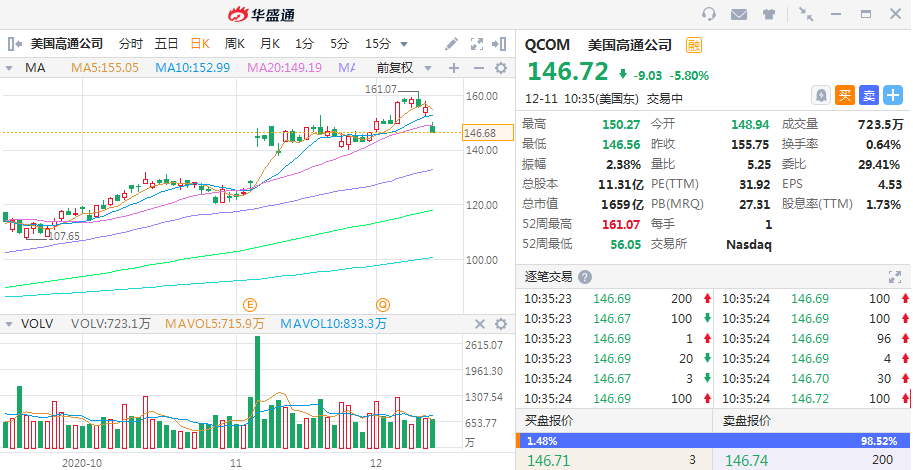Click the 融 margin badge icon
The height and width of the screenshot is (470, 913).
(x=693, y=45)
